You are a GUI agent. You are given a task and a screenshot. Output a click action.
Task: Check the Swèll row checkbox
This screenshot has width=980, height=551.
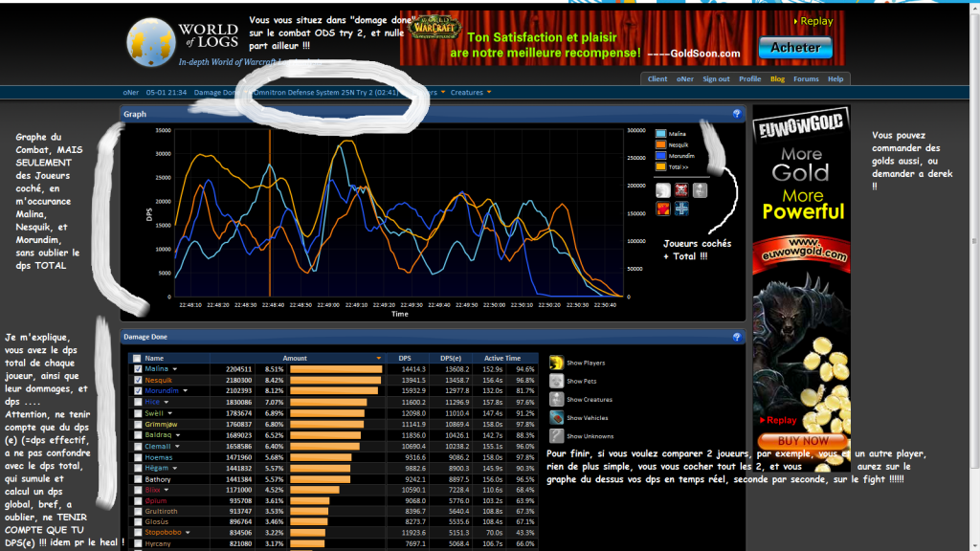tap(138, 413)
